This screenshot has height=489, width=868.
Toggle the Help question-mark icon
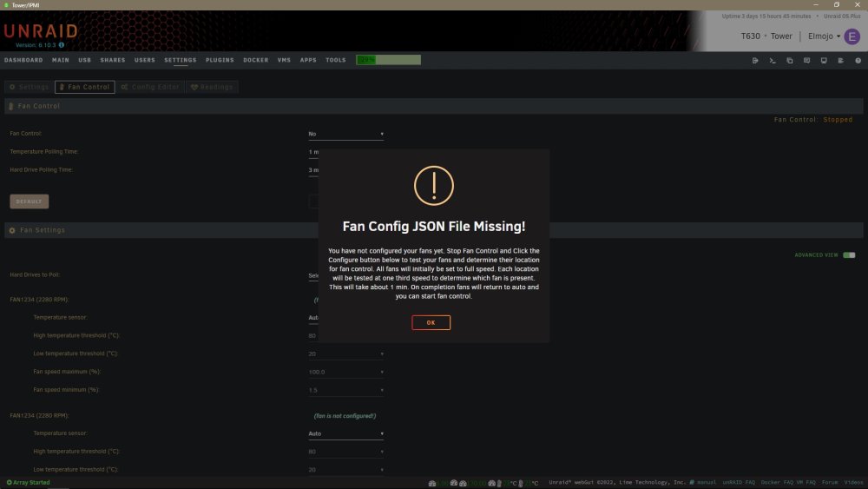(x=858, y=60)
